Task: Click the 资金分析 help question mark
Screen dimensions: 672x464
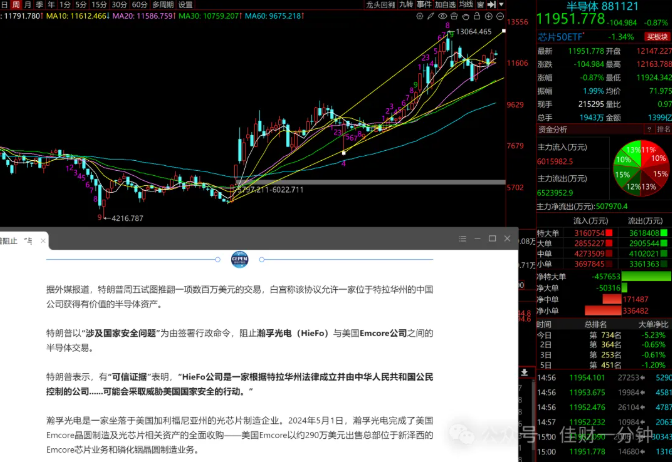Action: tap(649, 129)
